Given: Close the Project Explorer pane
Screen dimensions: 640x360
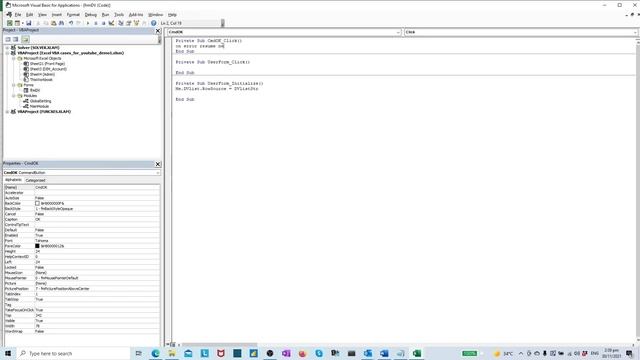Looking at the screenshot, I should (x=158, y=31).
